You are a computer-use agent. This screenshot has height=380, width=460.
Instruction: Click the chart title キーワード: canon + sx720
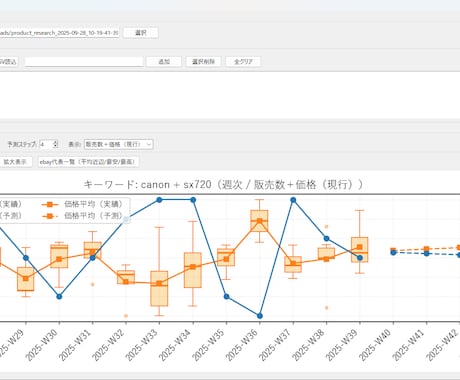pos(223,184)
